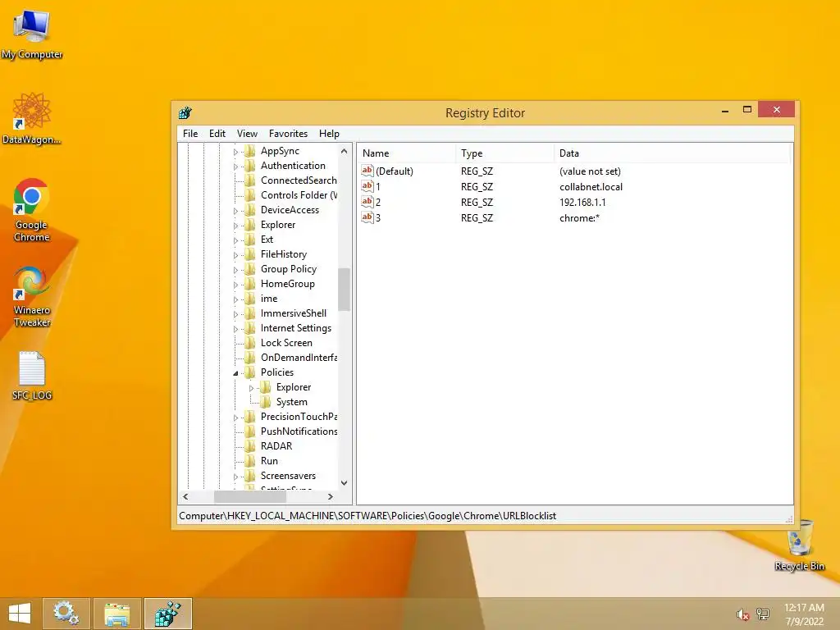Select the PrecisionTouchPad key
This screenshot has width=840, height=630.
point(299,417)
